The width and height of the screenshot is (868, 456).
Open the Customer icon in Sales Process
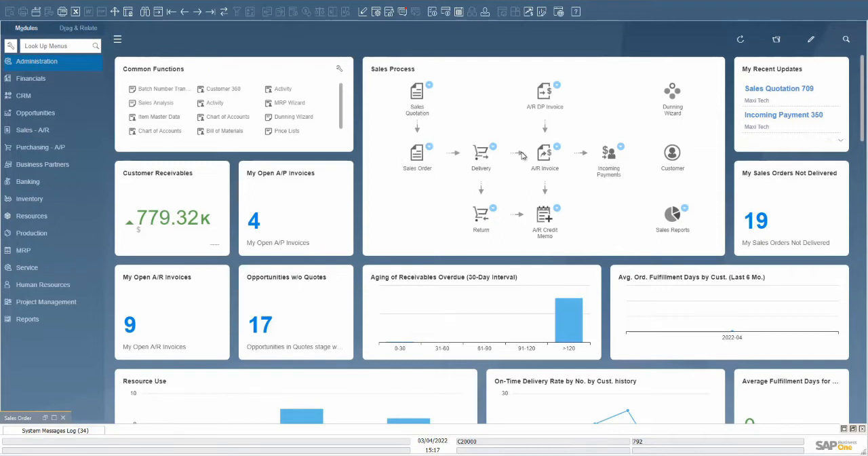coord(672,153)
